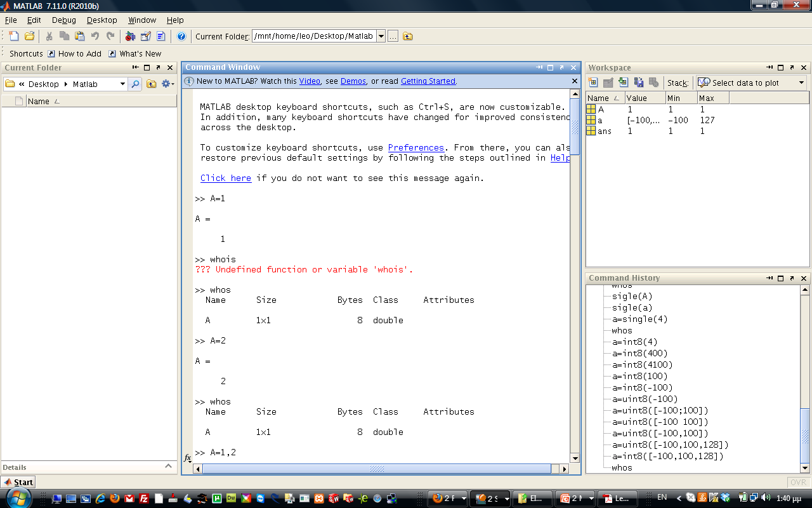Create a new M-file from toolbar
812x508 pixels.
pos(14,36)
